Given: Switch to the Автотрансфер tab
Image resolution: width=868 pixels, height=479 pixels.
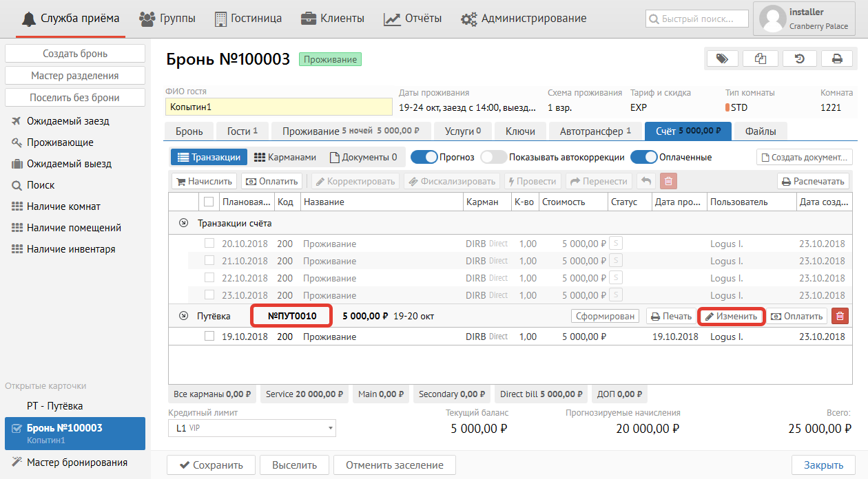Looking at the screenshot, I should pos(595,131).
